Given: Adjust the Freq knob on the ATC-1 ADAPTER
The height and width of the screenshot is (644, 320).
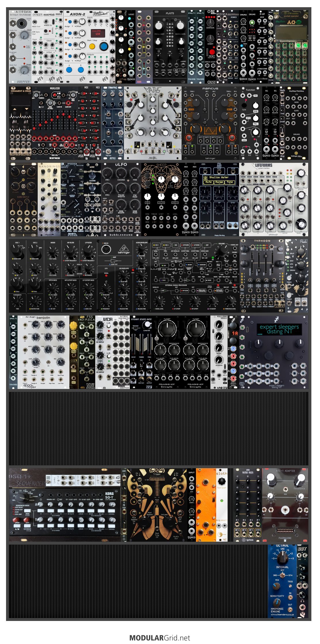Looking at the screenshot, I should pos(271,479).
